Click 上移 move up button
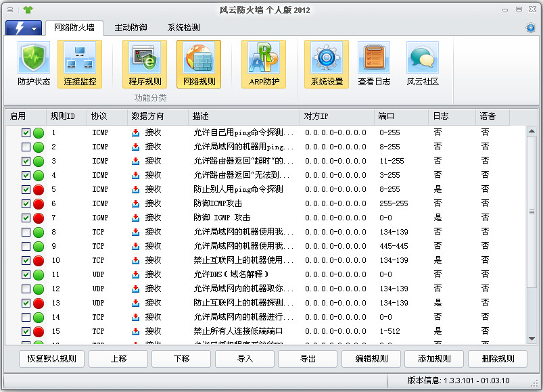 click(118, 359)
